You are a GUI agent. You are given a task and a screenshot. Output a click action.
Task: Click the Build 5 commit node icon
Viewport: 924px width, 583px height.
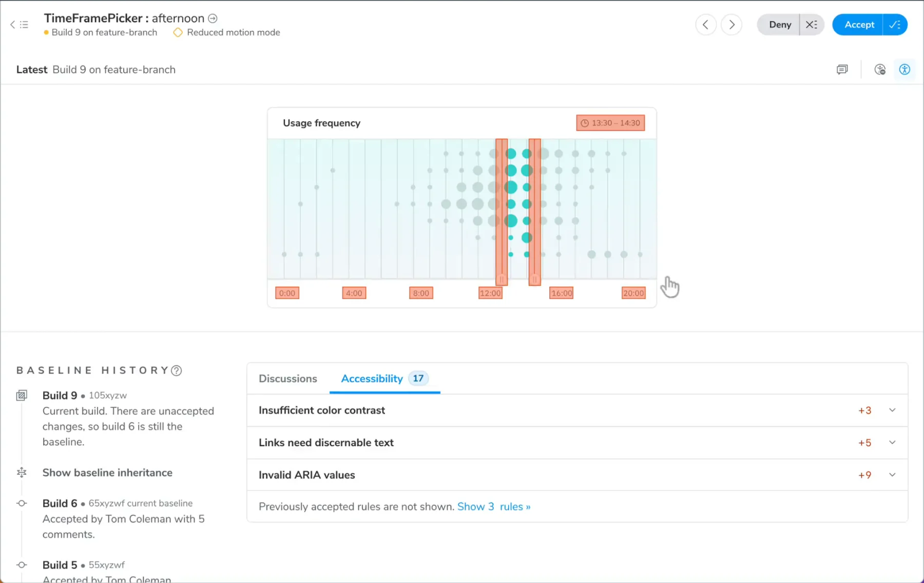(x=22, y=565)
